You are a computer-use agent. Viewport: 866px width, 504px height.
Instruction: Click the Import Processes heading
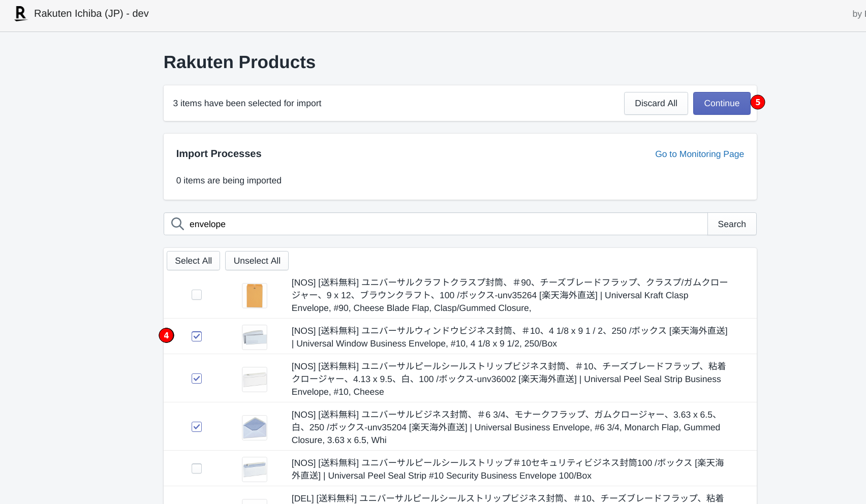pos(219,153)
